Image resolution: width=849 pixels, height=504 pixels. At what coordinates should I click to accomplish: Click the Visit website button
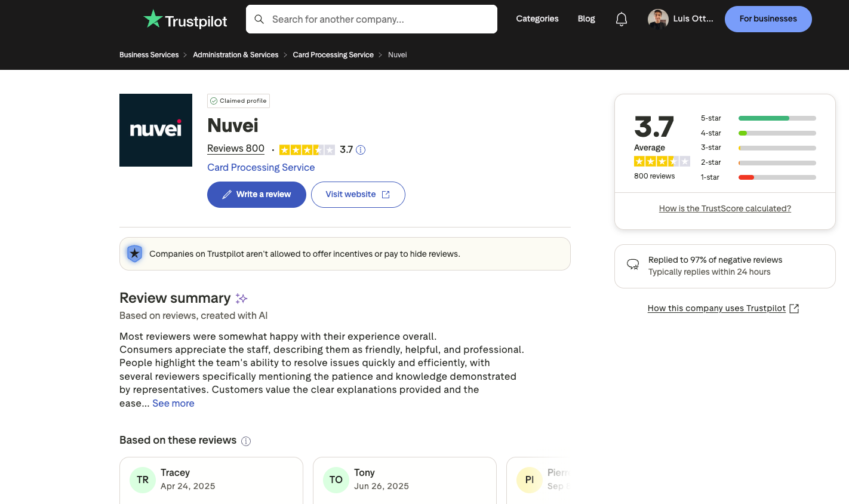click(358, 195)
